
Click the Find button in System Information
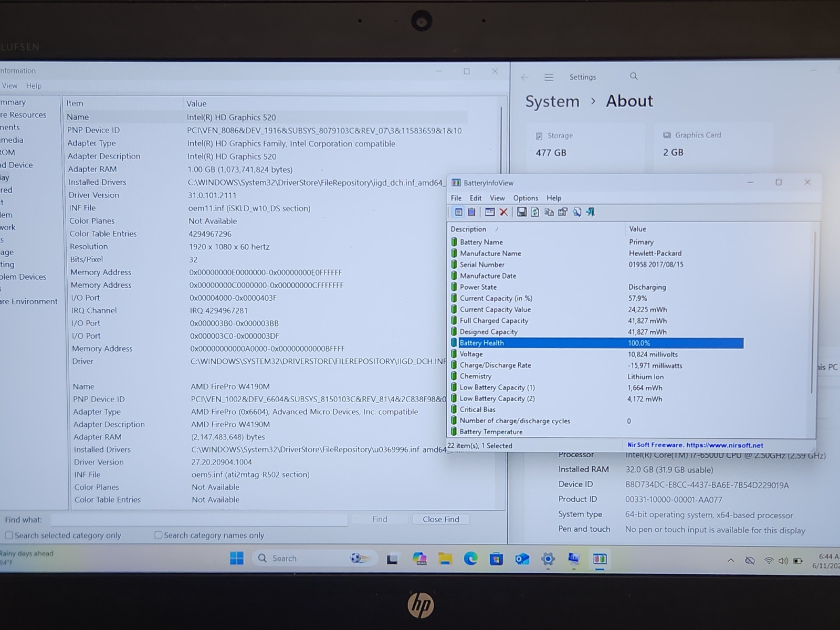tap(380, 519)
